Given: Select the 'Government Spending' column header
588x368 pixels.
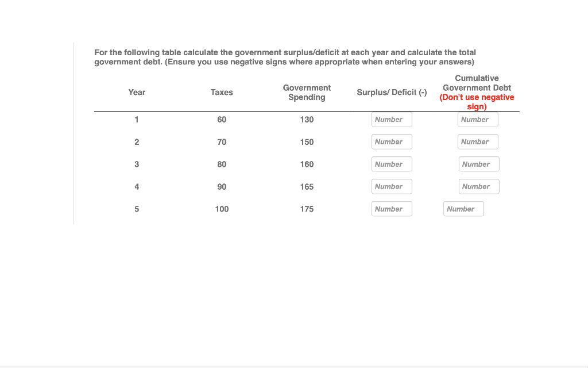Looking at the screenshot, I should (307, 93).
